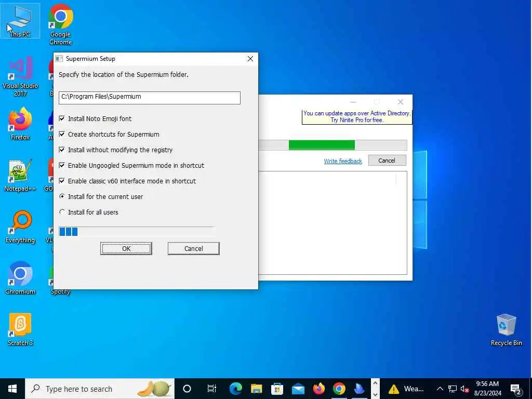The height and width of the screenshot is (399, 532).
Task: Open File Explorer from taskbar
Action: 257,389
